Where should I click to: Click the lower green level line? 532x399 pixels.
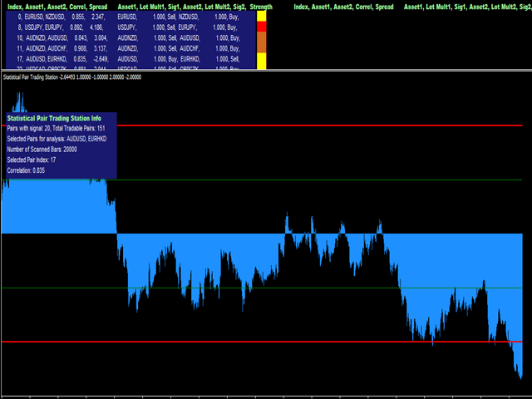click(x=249, y=288)
